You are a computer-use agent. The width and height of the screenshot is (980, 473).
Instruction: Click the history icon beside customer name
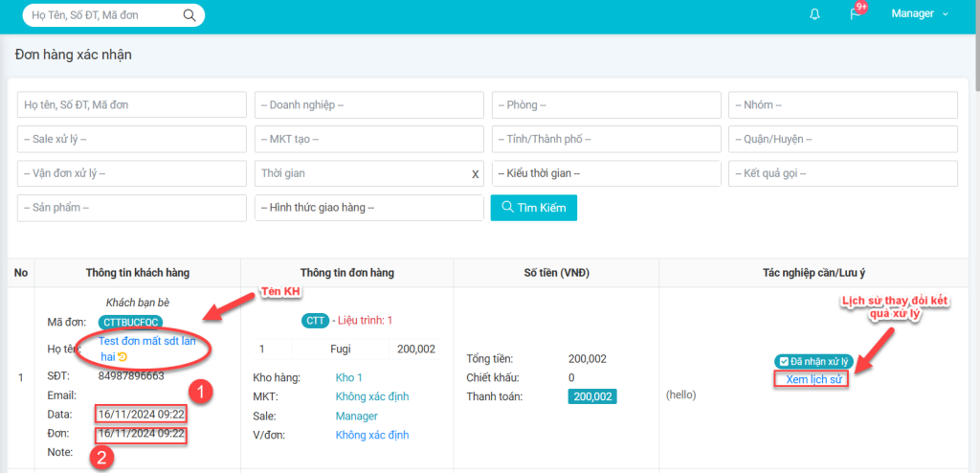coord(122,357)
